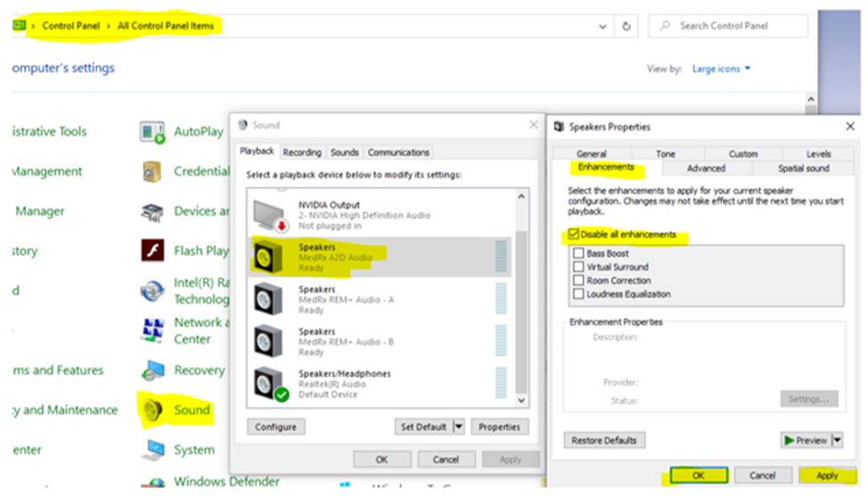Check the Loudness Equalization option
The image size is (868, 496).
tap(580, 294)
